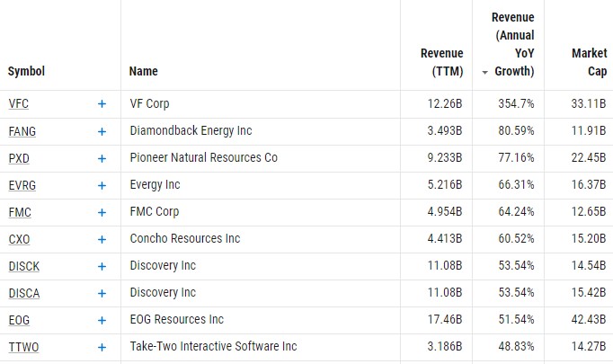Add TTWO with its plus icon
Image resolution: width=613 pixels, height=364 pixels.
(102, 348)
